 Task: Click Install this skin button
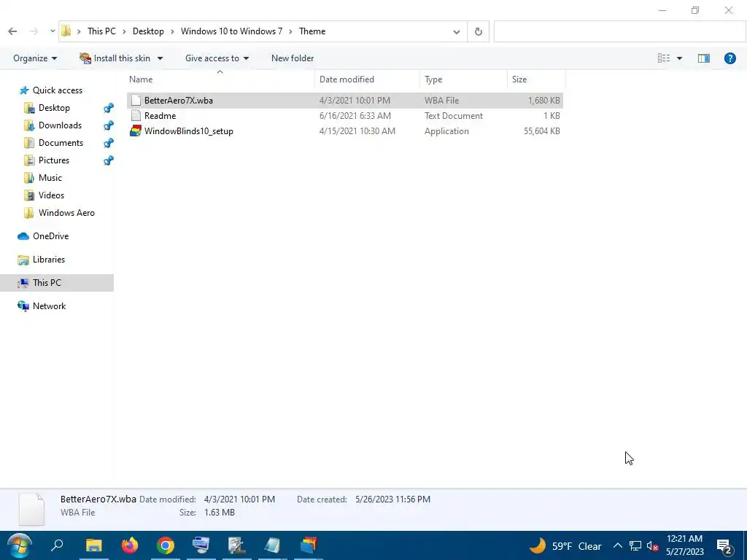tap(115, 58)
